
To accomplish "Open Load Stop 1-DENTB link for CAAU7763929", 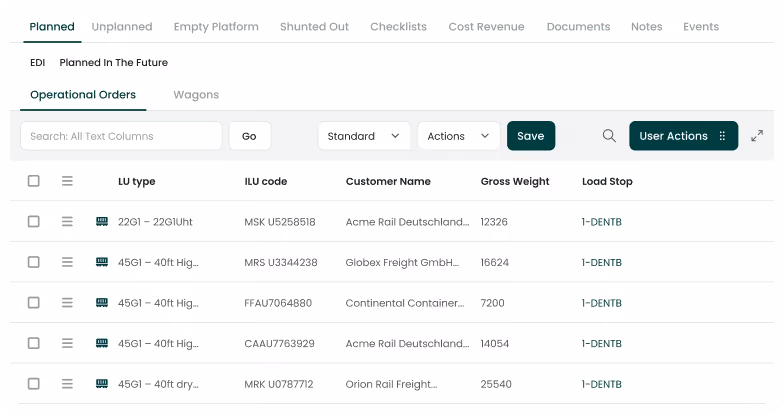I will (x=602, y=343).
